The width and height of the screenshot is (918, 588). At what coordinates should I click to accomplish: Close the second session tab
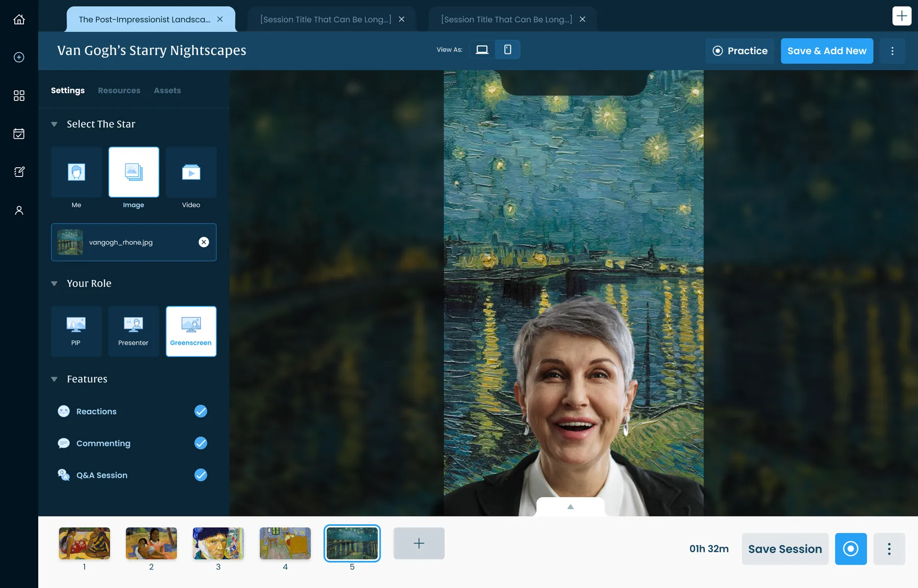coord(401,19)
